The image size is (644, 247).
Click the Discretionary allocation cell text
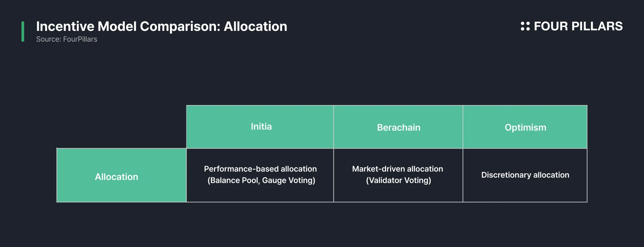click(525, 175)
